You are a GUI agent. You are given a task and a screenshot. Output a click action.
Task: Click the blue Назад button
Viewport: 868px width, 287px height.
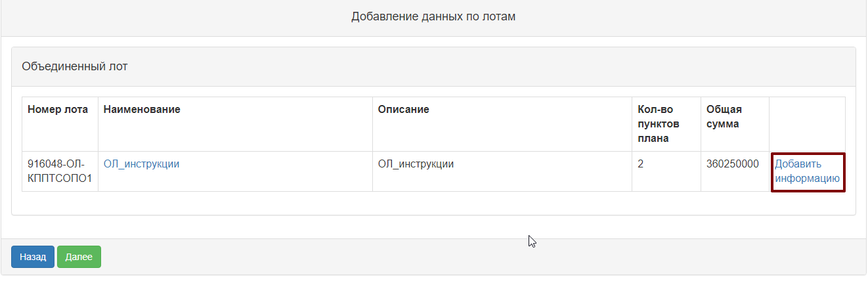click(33, 257)
